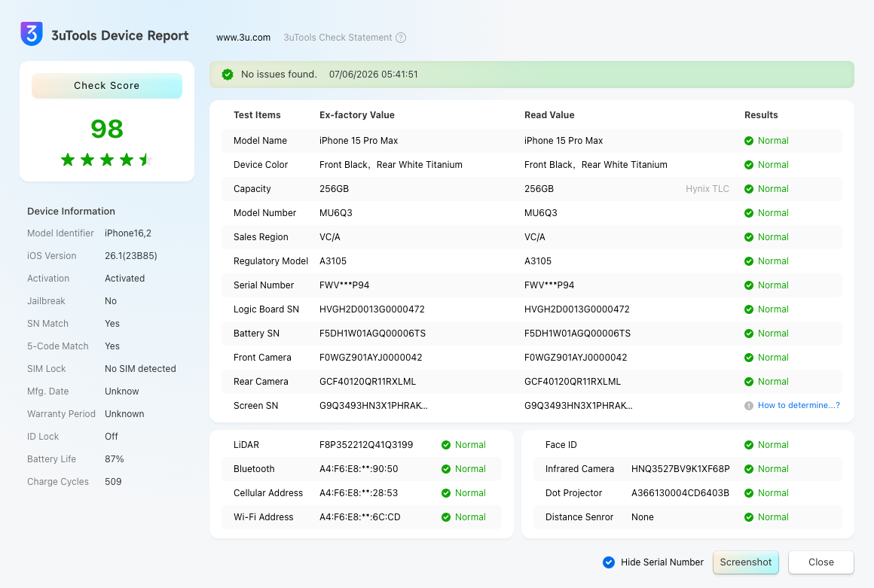Open the Check Statement help question icon
Image resolution: width=874 pixels, height=588 pixels.
click(401, 38)
